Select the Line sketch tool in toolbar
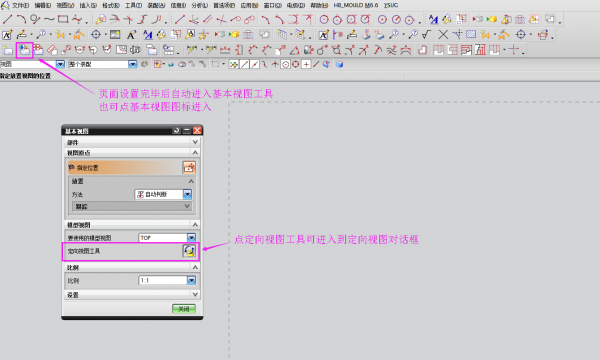 pyautogui.click(x=7, y=19)
